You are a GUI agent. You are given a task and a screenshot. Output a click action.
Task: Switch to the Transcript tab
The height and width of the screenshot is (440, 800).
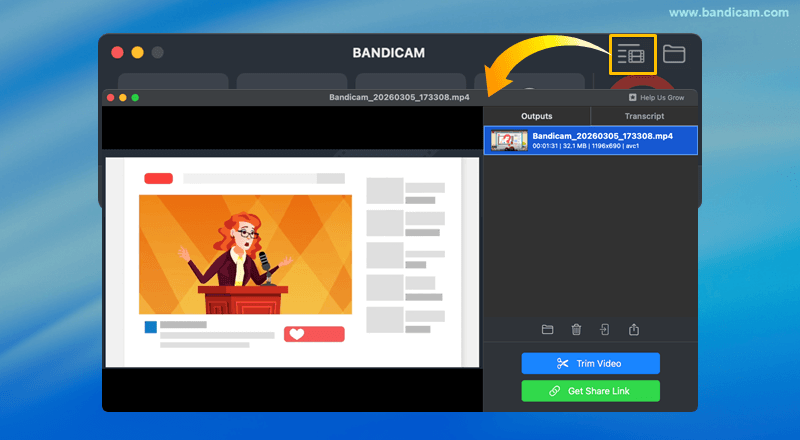coord(644,116)
